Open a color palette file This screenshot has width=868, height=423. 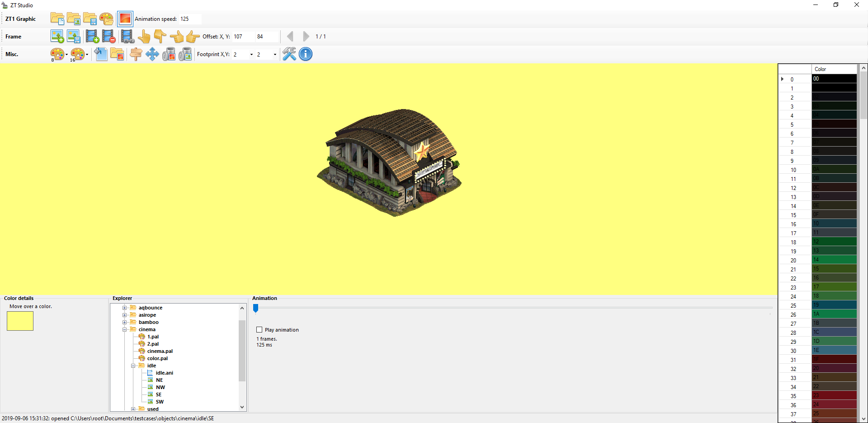106,19
